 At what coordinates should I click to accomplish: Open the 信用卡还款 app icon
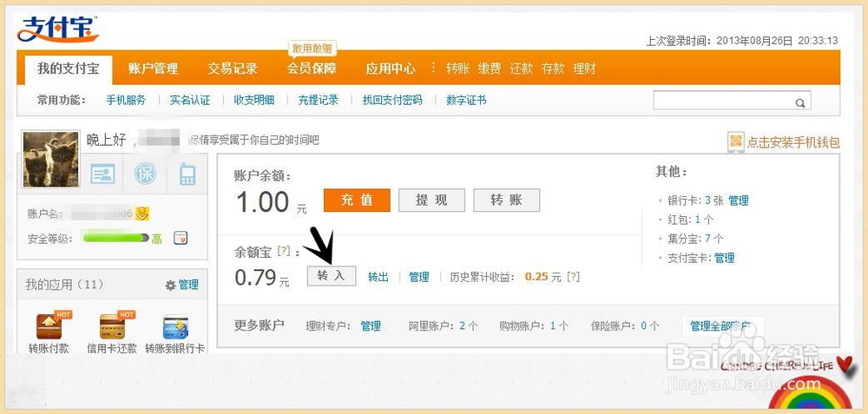113,326
